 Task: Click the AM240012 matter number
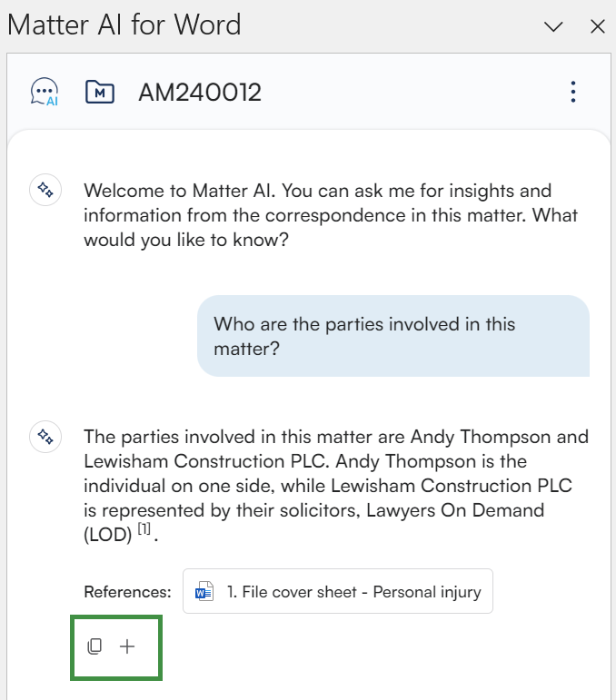coord(200,92)
